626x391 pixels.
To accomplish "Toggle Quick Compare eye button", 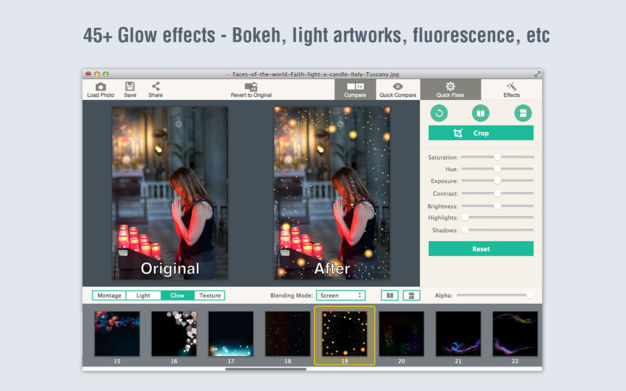I will pyautogui.click(x=398, y=89).
